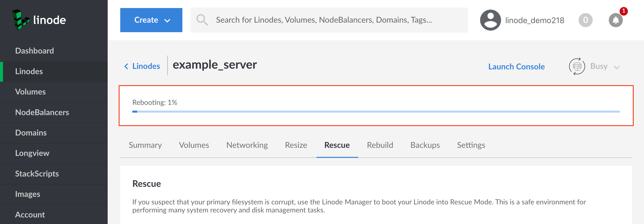
Task: Click the Linode logo icon
Action: 21,20
